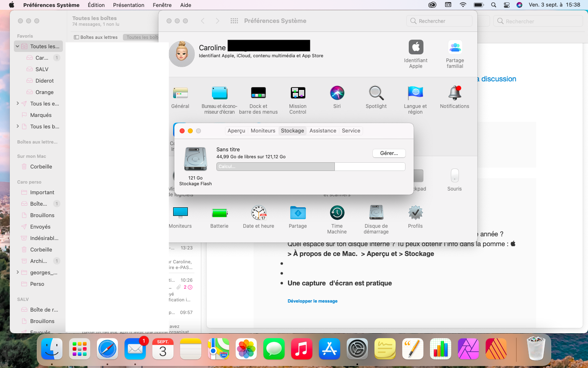Expand the georges_... folder in Mail
Image resolution: width=588 pixels, height=368 pixels.
(18, 272)
